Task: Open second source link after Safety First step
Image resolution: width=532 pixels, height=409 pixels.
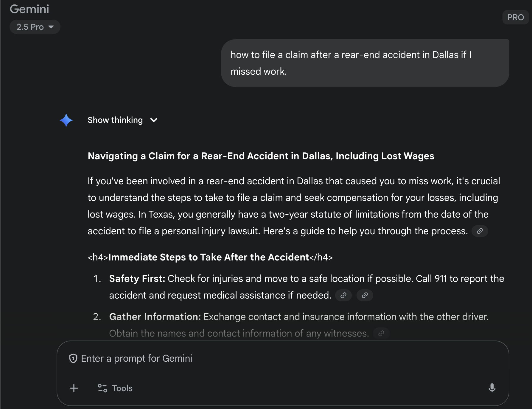Action: pos(365,295)
